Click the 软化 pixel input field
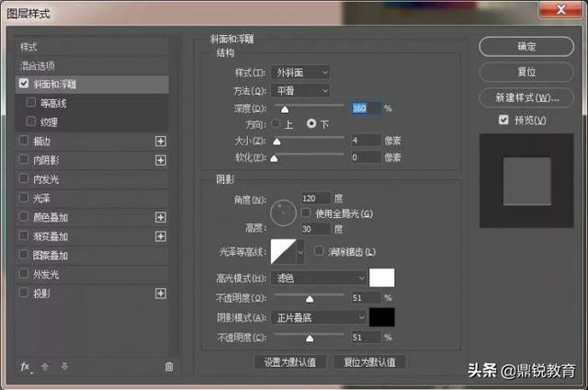588x390 pixels. pos(367,157)
